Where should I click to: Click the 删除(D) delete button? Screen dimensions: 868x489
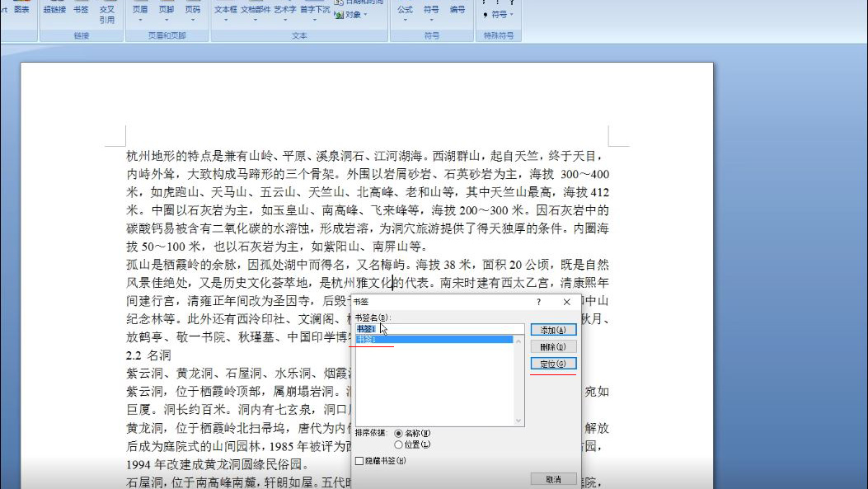click(553, 346)
